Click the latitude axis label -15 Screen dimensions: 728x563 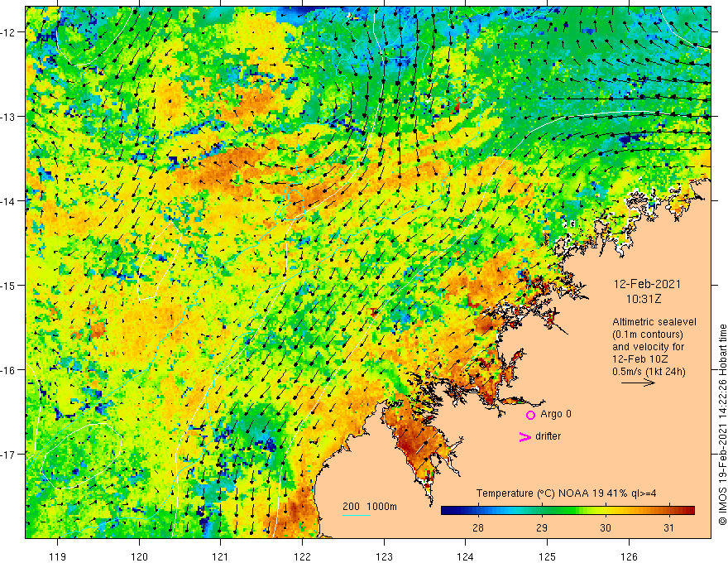pyautogui.click(x=8, y=285)
